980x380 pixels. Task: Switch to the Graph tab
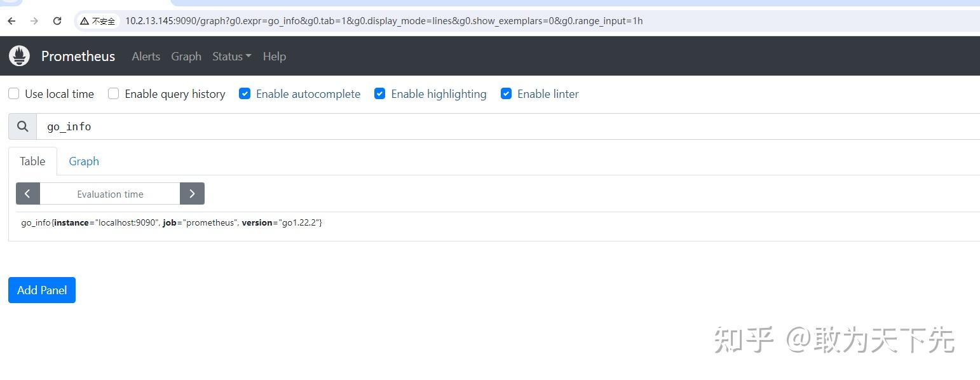pos(84,161)
